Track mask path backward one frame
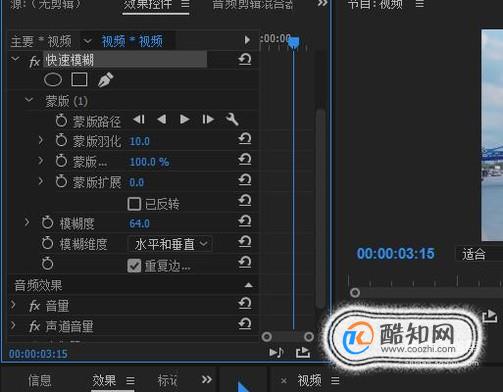 [x=139, y=119]
